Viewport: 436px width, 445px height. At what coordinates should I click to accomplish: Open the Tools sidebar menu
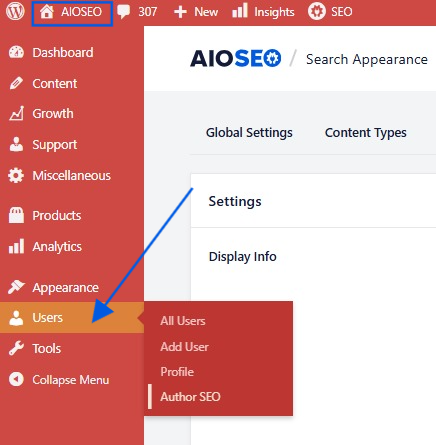[47, 349]
